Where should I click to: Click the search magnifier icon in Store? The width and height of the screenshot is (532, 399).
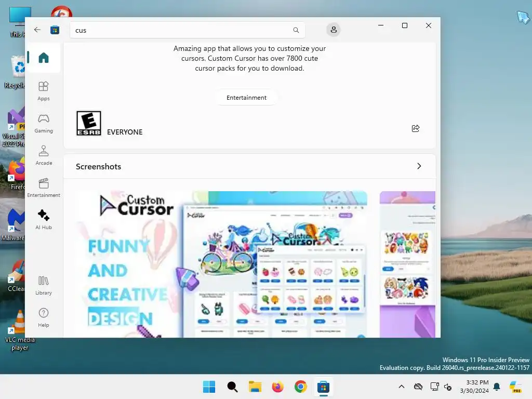(x=296, y=30)
